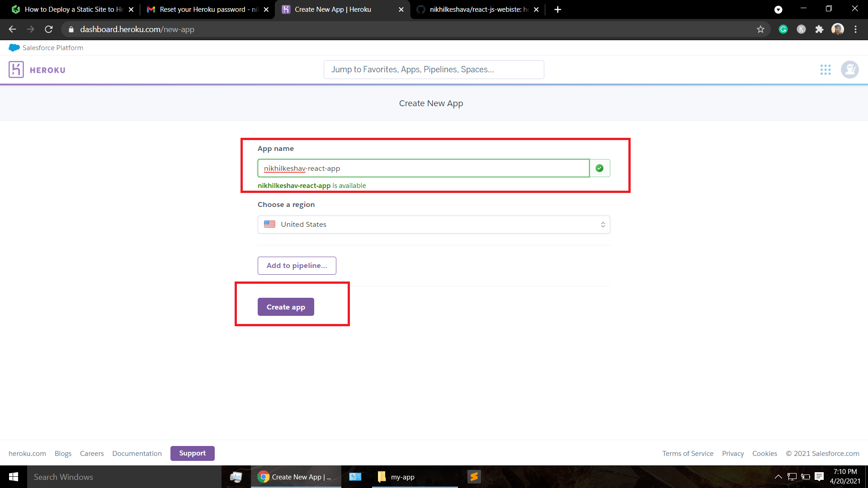Open the Cookies footer link
The image size is (868, 488).
click(x=764, y=453)
